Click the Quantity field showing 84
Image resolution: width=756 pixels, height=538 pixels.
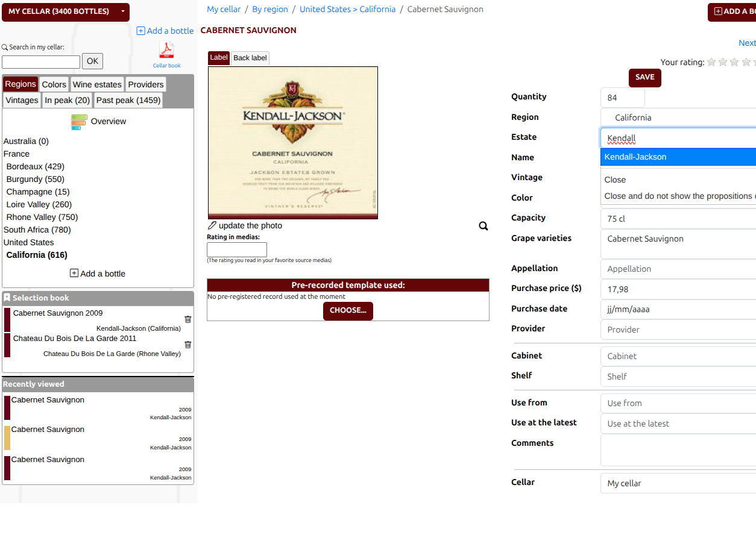point(622,96)
